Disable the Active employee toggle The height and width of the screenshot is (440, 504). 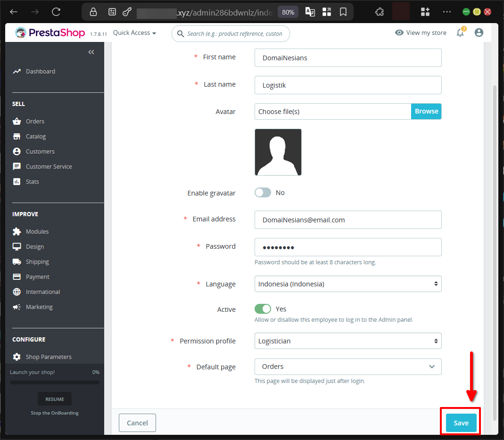(x=263, y=309)
